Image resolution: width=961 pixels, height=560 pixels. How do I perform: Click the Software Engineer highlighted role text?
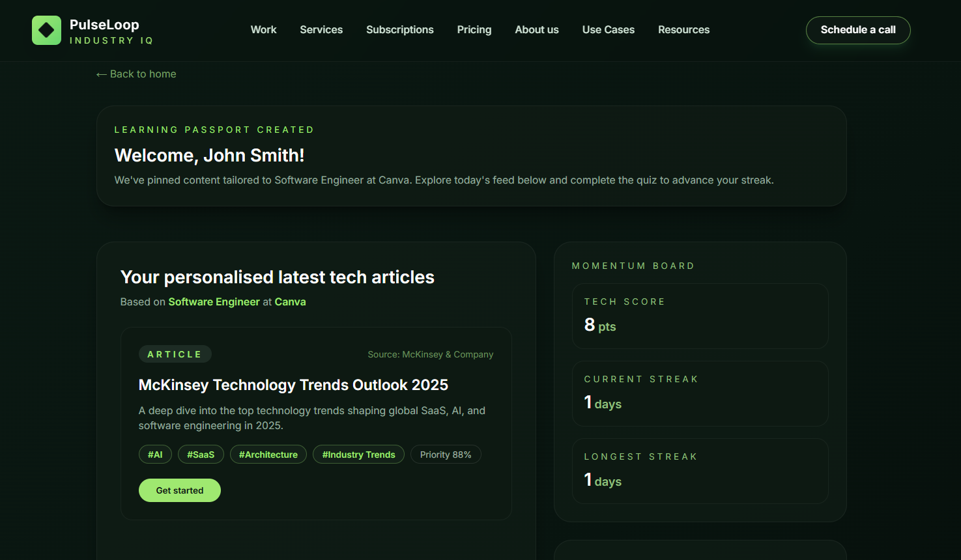coord(214,302)
